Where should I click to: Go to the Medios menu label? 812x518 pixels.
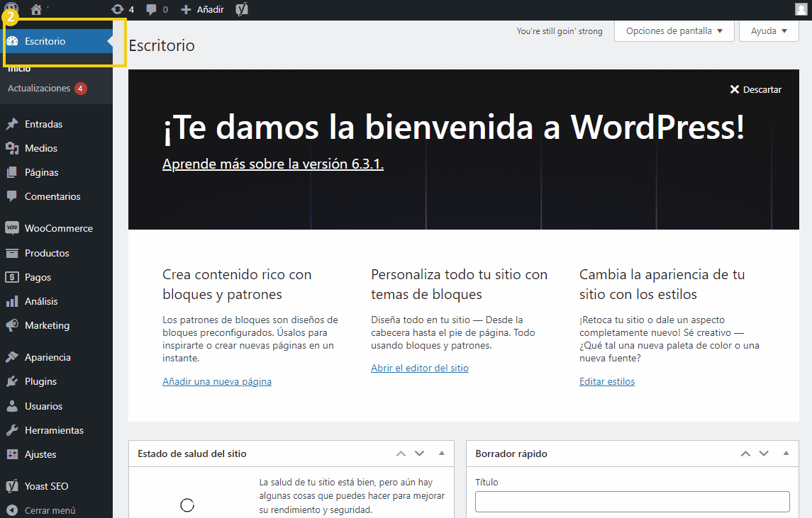(41, 148)
